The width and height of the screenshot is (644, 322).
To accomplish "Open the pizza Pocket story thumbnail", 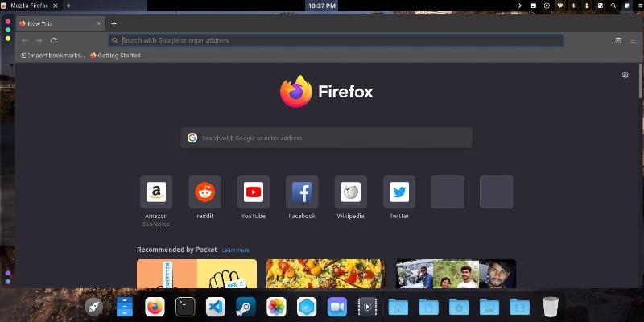I will click(x=326, y=274).
